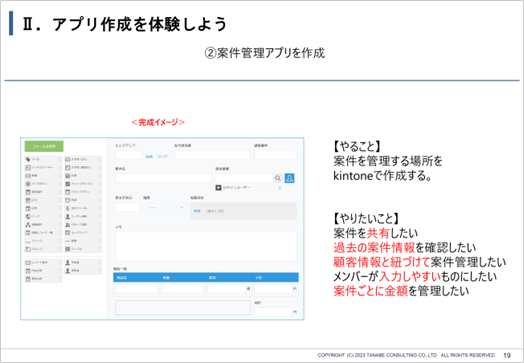This screenshot has height=363, width=524.
Task: Click the ②案件管理アプリを作成 subtitle
Action: click(x=264, y=53)
